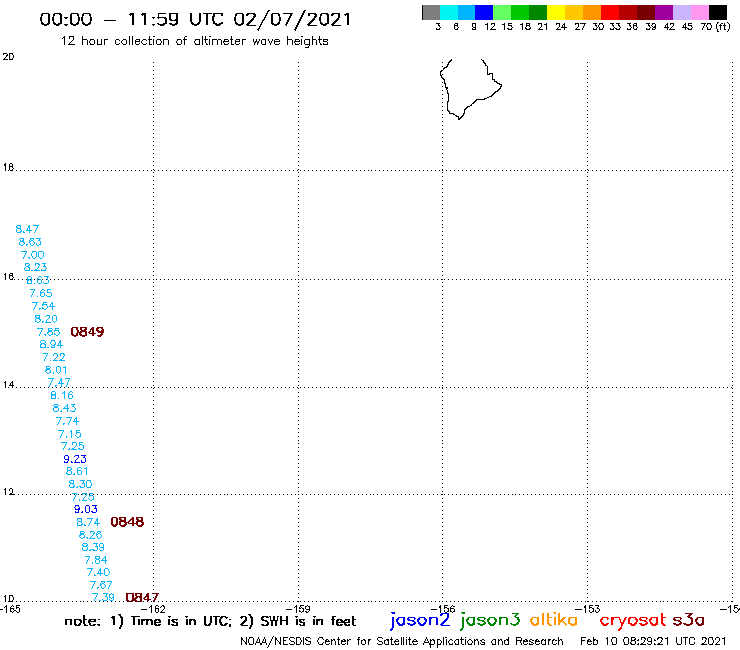Click the 8.30 wave height value

click(80, 484)
